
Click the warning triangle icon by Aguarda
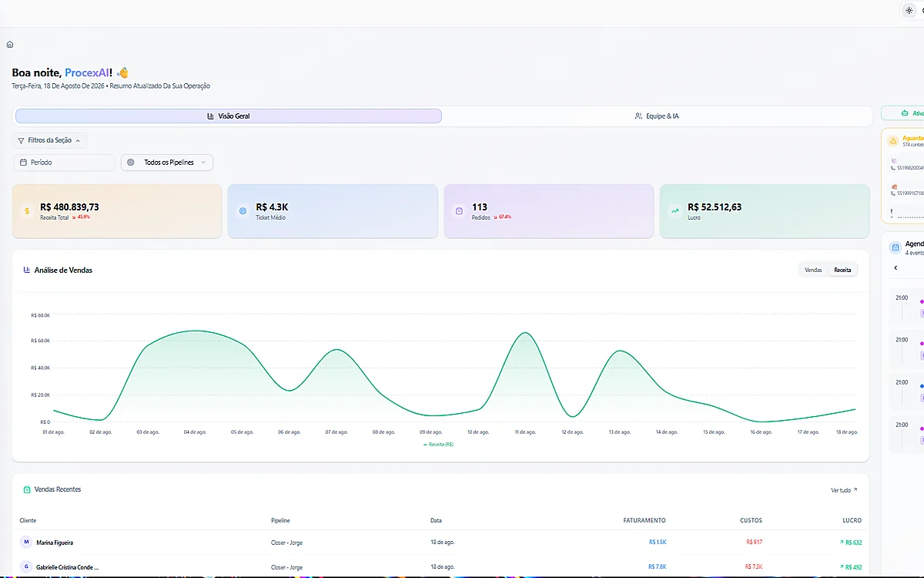pos(893,141)
